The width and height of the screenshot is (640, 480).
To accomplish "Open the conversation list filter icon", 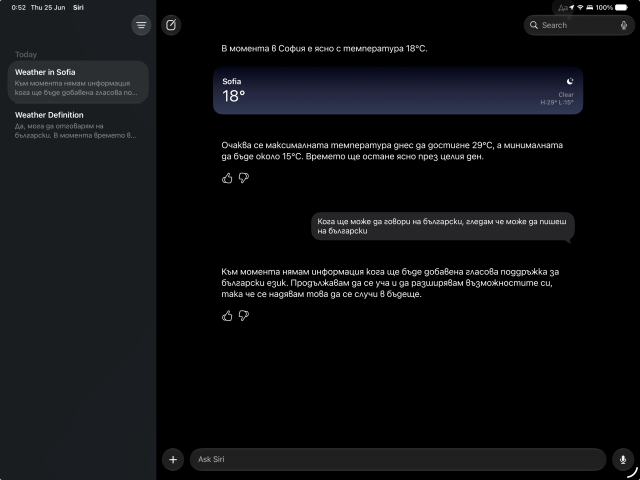I will click(x=141, y=25).
